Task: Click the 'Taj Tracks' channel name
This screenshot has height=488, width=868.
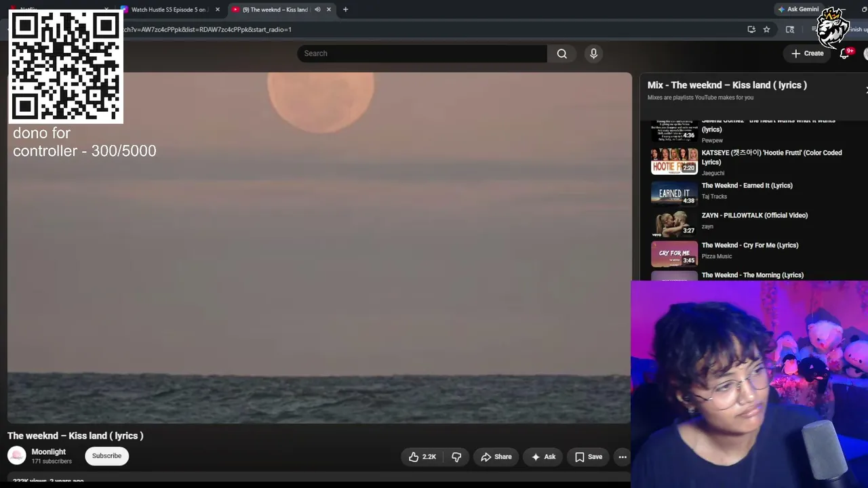Action: (714, 197)
